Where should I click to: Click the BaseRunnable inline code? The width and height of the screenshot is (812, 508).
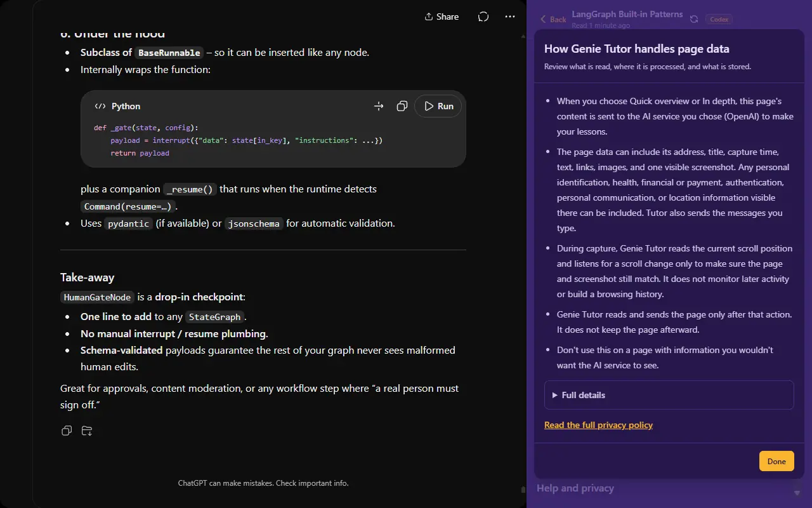tap(169, 53)
